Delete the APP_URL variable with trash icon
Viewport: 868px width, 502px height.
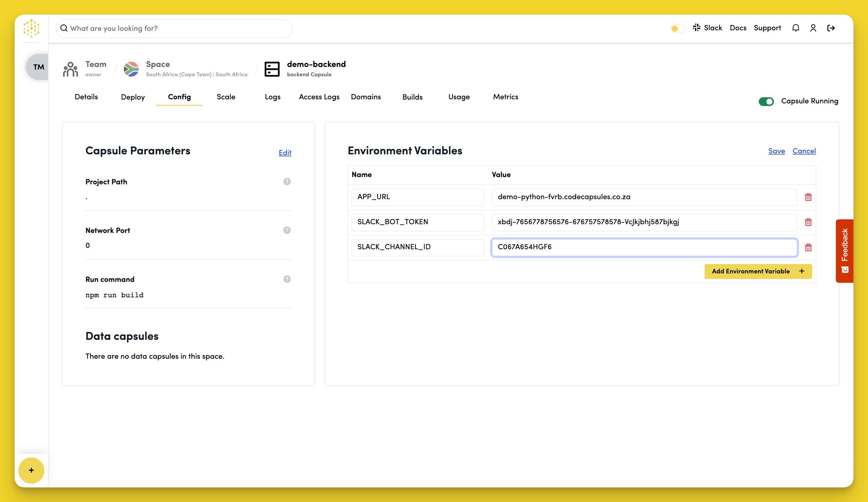(808, 197)
